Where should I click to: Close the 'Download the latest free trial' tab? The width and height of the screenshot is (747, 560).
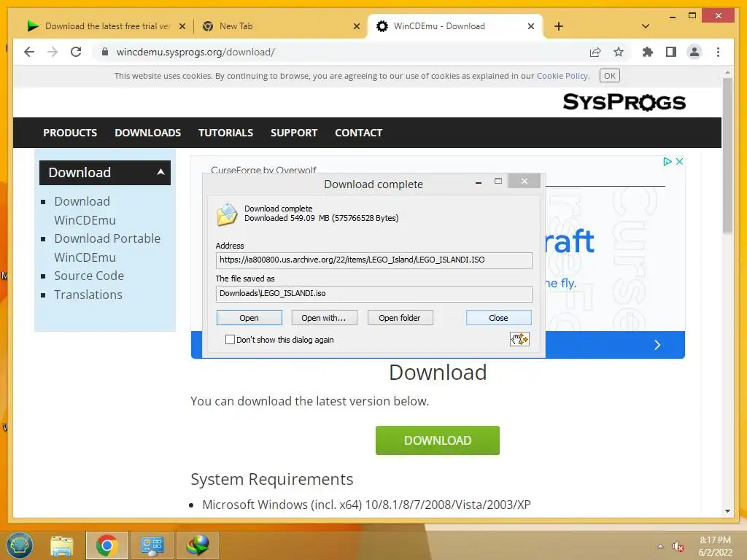coord(182,26)
